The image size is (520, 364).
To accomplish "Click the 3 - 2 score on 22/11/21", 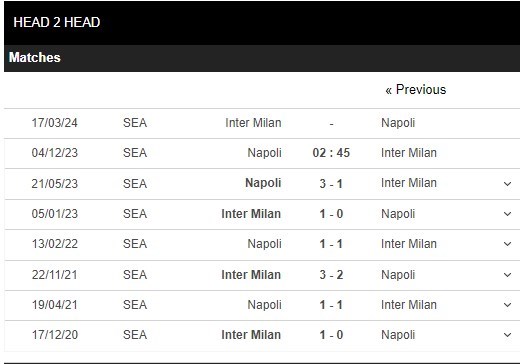I will point(331,275).
